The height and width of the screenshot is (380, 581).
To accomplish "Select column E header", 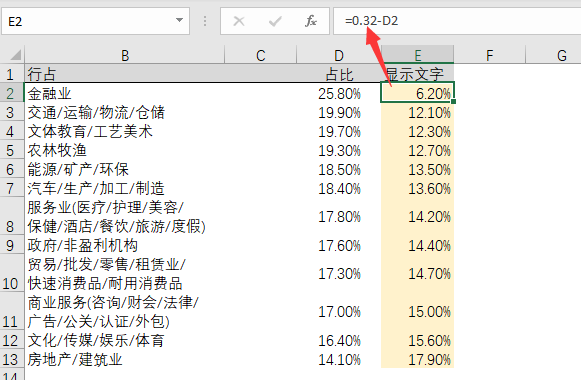I will 418,55.
